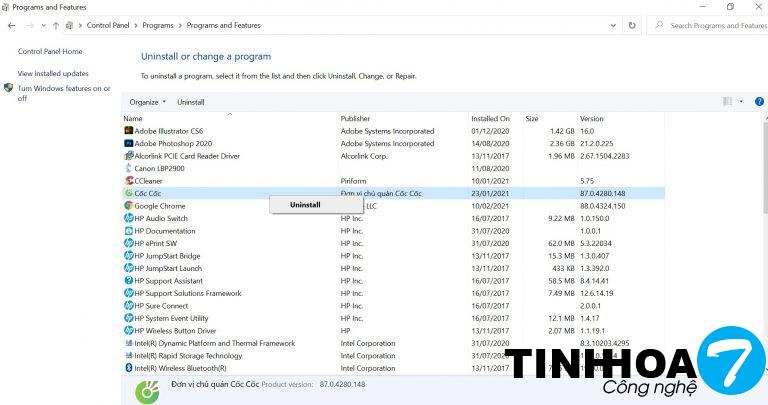Click the Refresh button beside address bar
The height and width of the screenshot is (405, 768).
click(634, 25)
